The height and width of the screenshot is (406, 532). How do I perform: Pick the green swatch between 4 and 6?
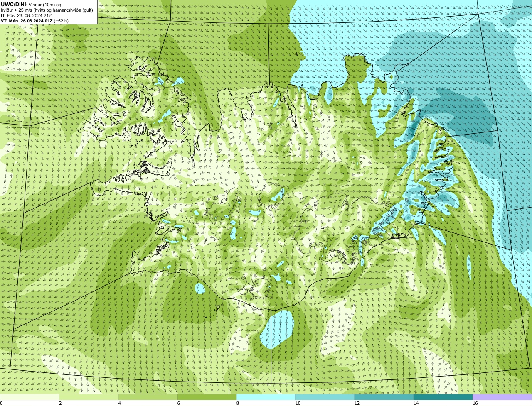[x=148, y=397]
